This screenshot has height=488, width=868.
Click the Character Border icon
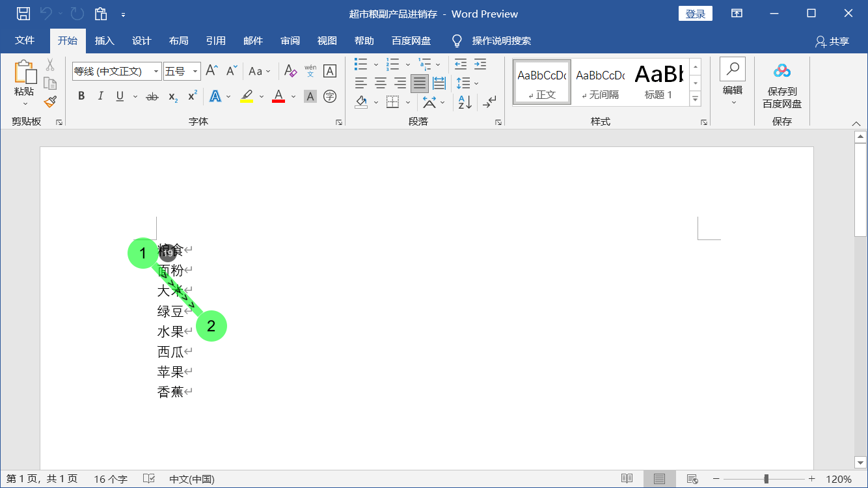point(330,71)
